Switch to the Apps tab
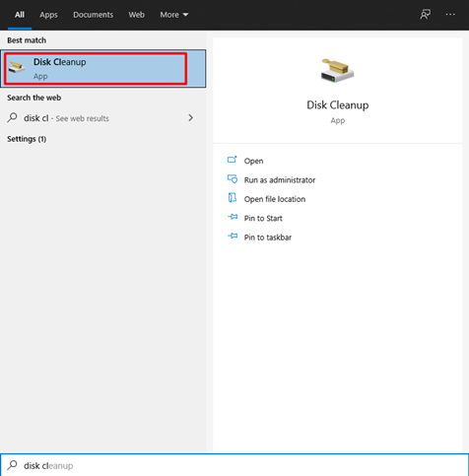The height and width of the screenshot is (476, 469). (48, 15)
